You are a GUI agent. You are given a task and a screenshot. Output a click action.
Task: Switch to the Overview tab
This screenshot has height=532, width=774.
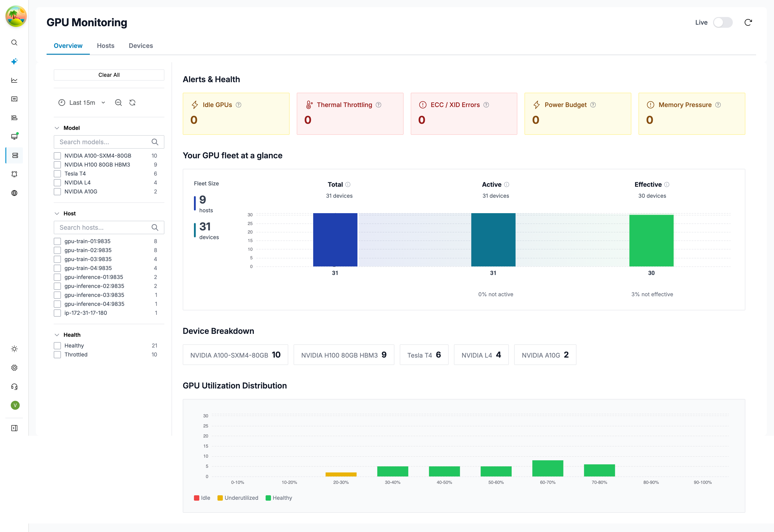pyautogui.click(x=68, y=46)
